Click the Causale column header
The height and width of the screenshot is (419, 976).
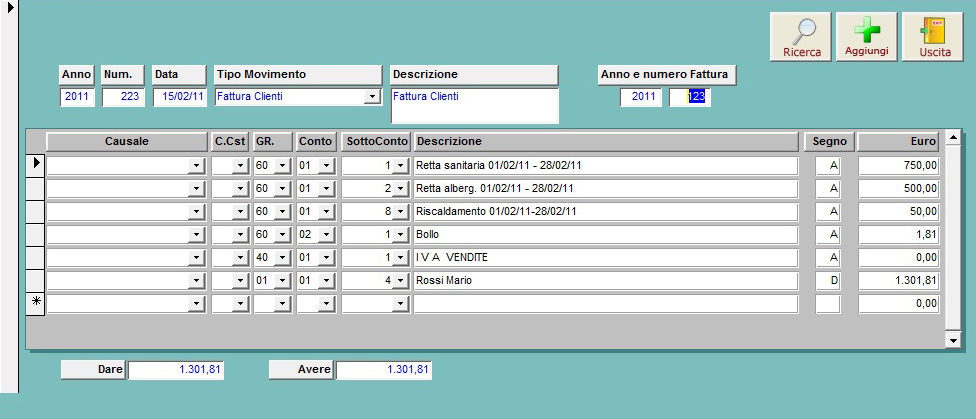(126, 142)
